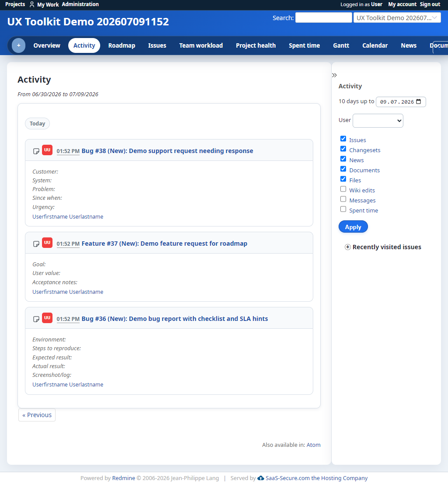Open the project jump dropdown UX Toolkit Demo

click(397, 17)
